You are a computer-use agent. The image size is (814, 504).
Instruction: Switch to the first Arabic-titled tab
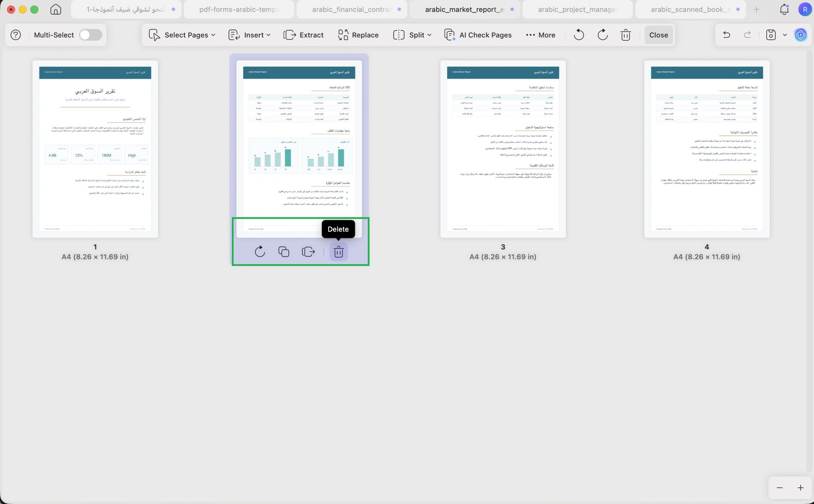[x=126, y=9]
